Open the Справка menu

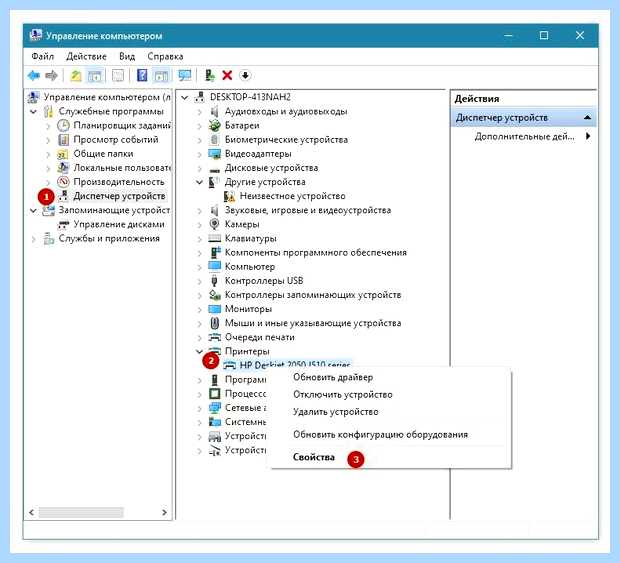165,57
